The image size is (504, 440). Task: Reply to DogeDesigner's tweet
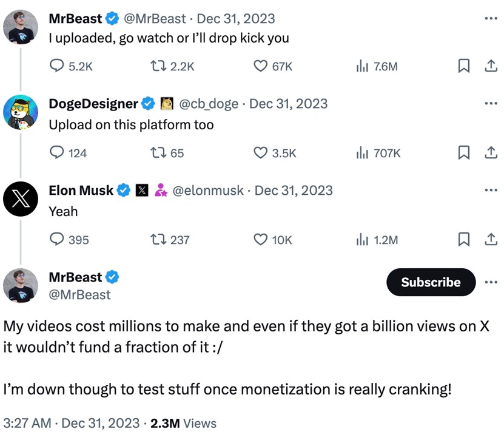tap(57, 153)
